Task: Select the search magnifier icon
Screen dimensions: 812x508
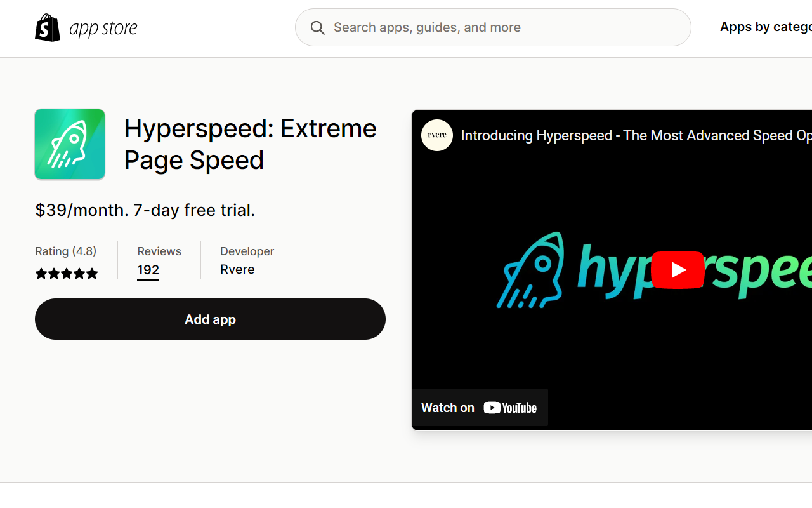Action: tap(317, 27)
